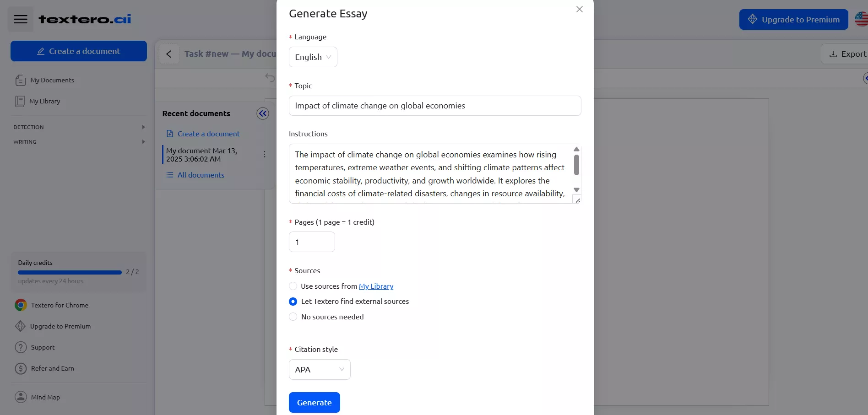Open the Language dropdown showing English
Viewport: 868px width, 415px height.
[313, 57]
